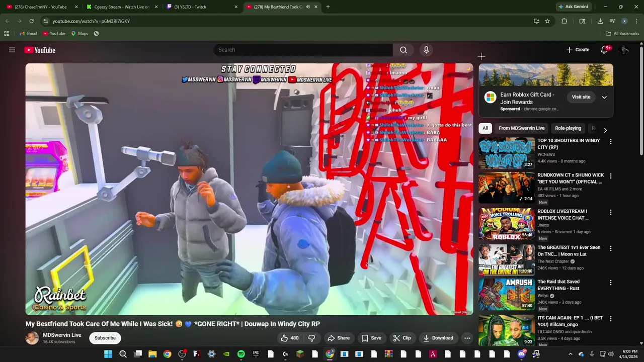The height and width of the screenshot is (362, 644).
Task: Open the taskbar clock showing 6:08 PM
Action: [x=629, y=354]
